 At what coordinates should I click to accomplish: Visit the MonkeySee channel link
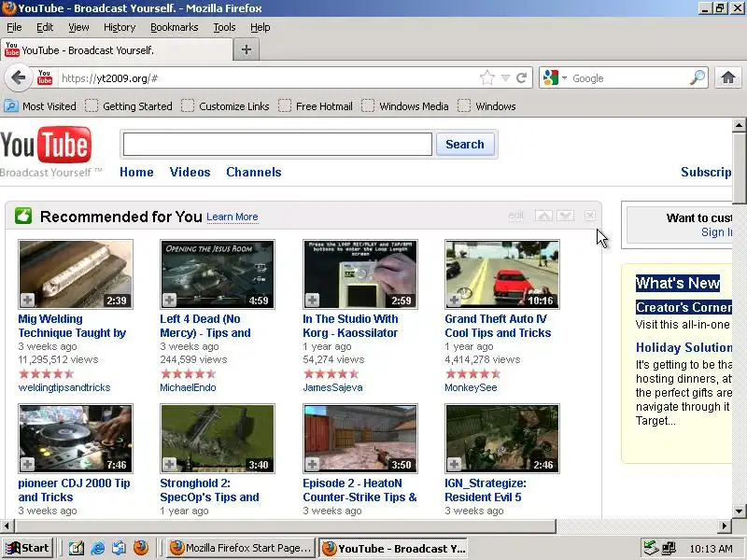471,387
